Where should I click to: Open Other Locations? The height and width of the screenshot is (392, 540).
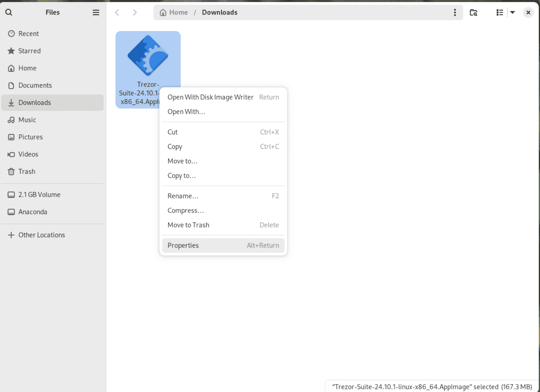pos(53,235)
